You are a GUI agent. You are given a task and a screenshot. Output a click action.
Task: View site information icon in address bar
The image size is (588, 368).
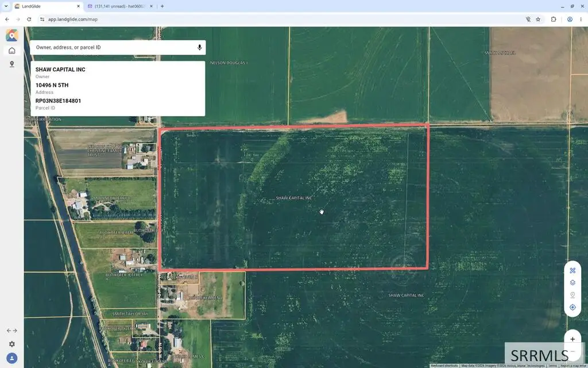[x=42, y=19]
